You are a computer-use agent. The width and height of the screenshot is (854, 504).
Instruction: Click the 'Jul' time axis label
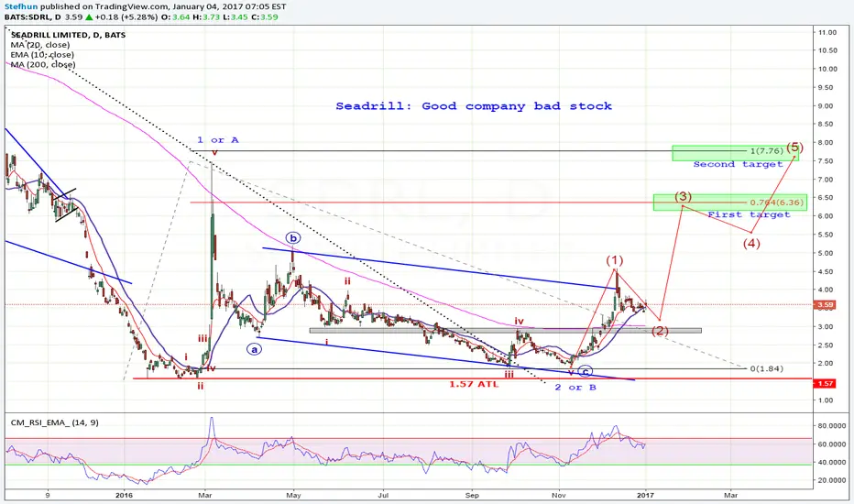(383, 495)
